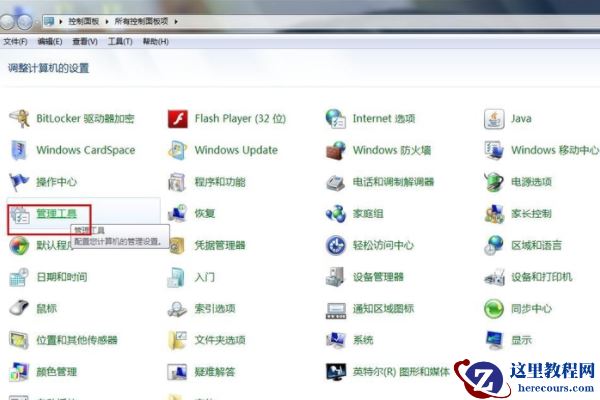Open BitLocker 驱动器加密 icon
This screenshot has width=600, height=400.
(x=19, y=118)
